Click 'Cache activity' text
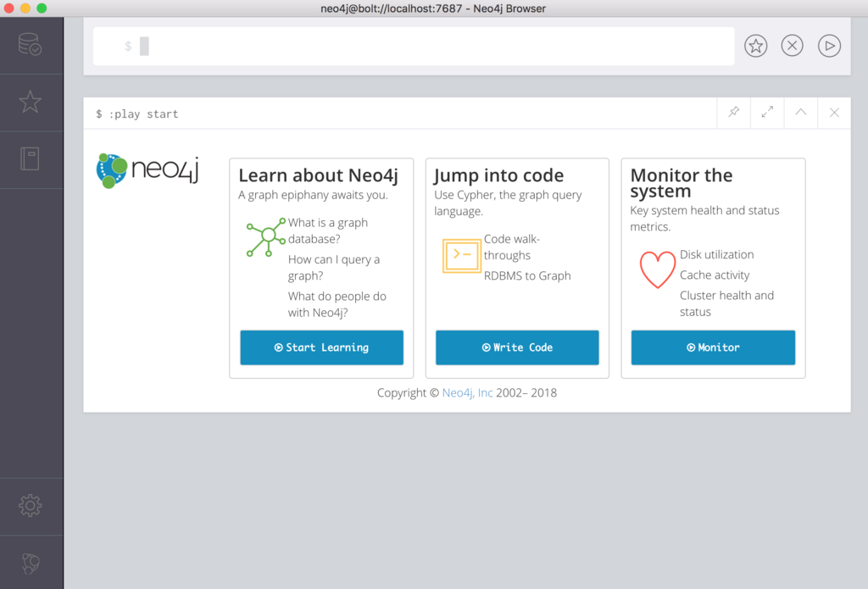868x589 pixels. pos(715,275)
